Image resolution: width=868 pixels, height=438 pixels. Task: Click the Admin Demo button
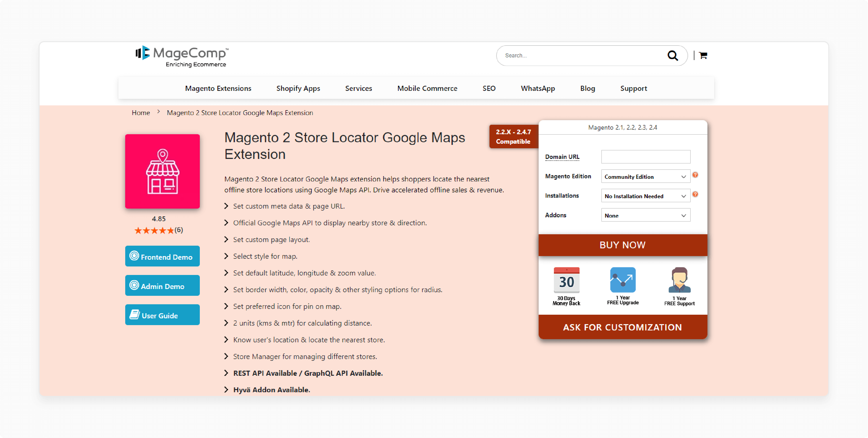(163, 286)
